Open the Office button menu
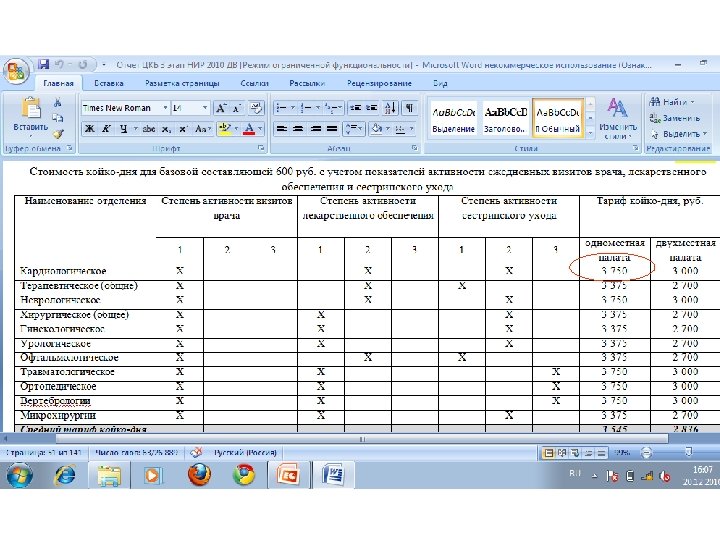The width and height of the screenshot is (720, 540). click(16, 72)
